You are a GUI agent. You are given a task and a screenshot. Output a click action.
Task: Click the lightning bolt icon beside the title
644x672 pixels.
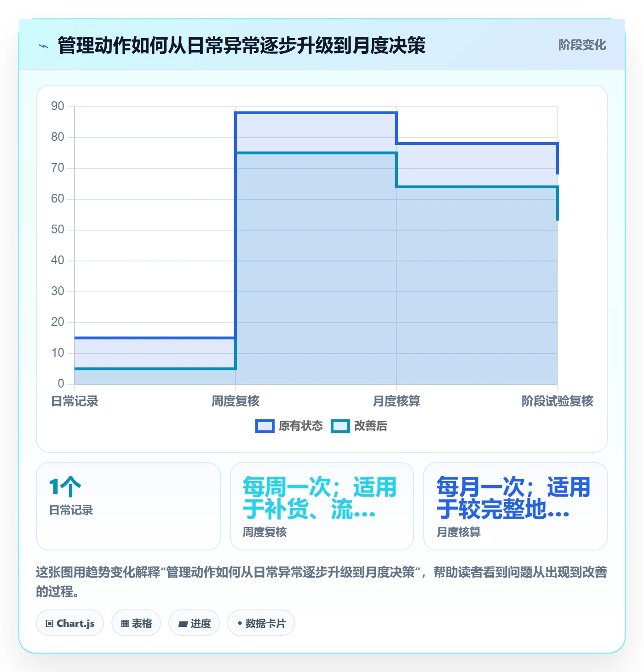coord(44,46)
